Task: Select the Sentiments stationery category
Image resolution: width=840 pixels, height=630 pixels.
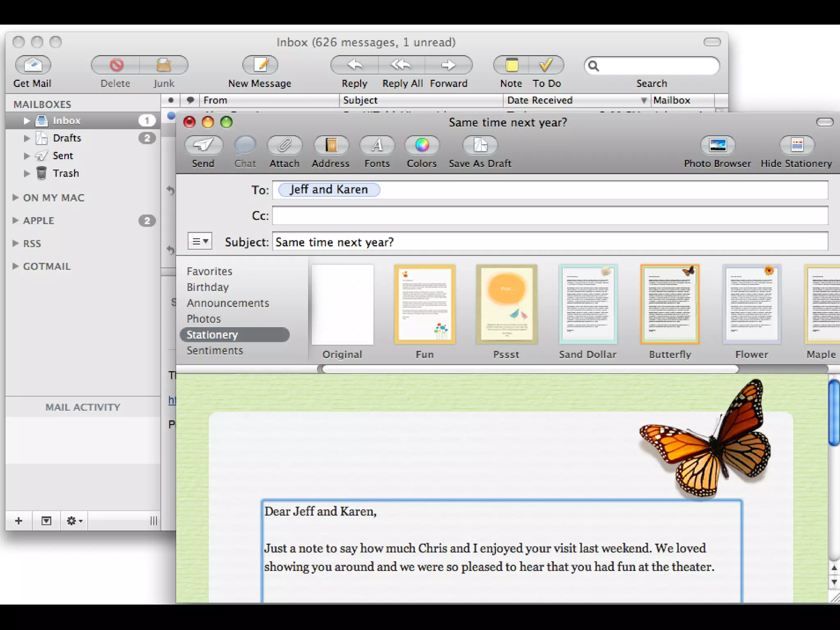Action: tap(215, 350)
